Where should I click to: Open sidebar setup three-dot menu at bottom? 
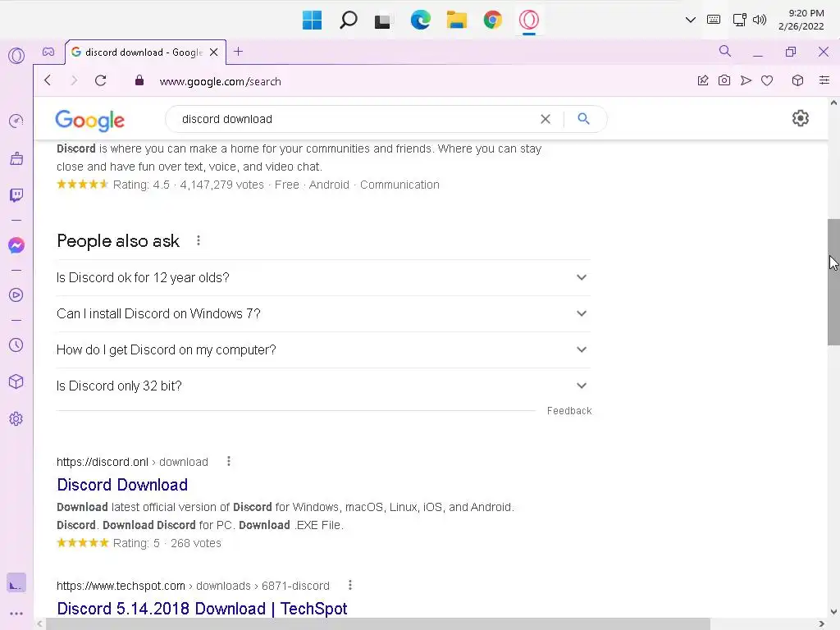coord(16,614)
